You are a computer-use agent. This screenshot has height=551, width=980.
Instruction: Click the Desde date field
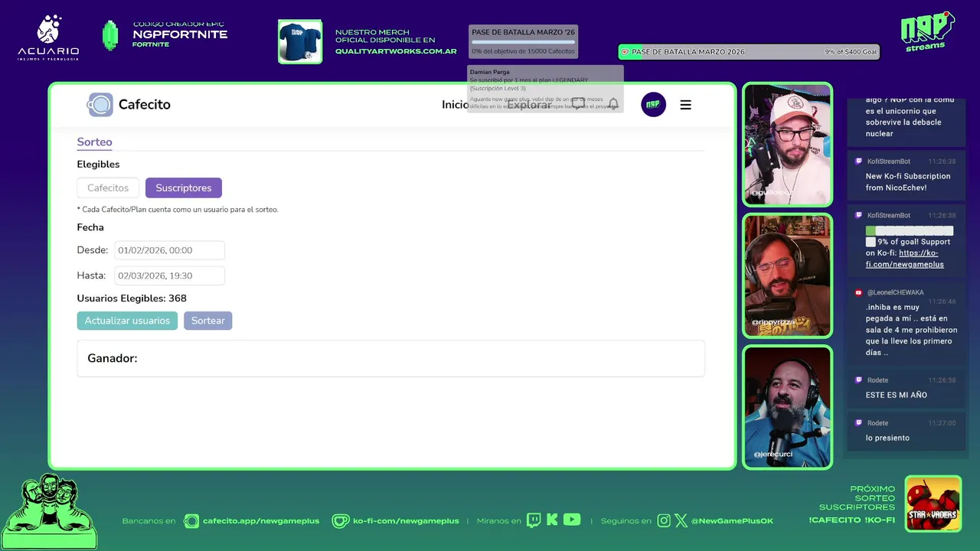[169, 250]
